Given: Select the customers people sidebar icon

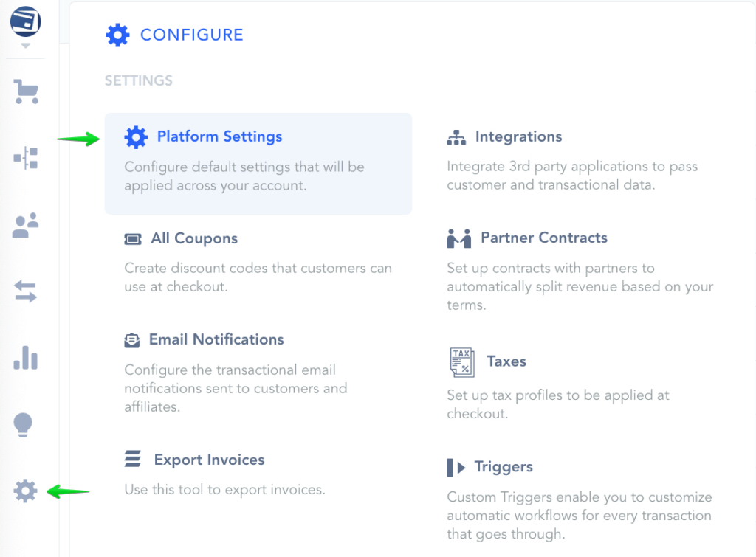Looking at the screenshot, I should (26, 225).
